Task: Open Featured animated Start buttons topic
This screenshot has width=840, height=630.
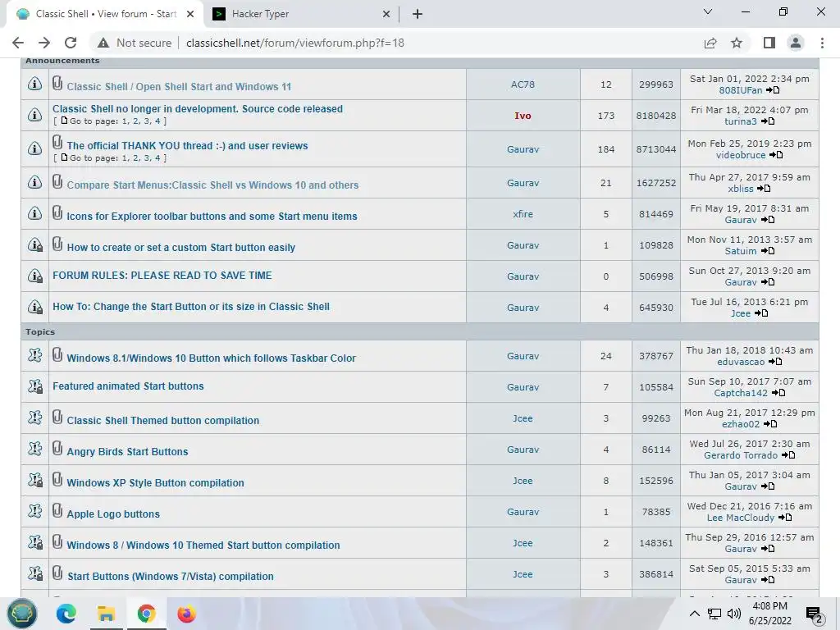Action: coord(128,386)
